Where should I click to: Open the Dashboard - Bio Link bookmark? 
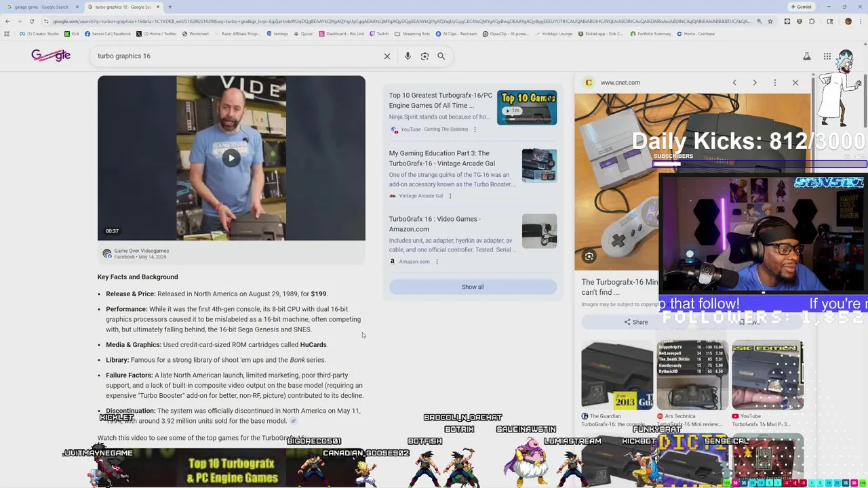[x=341, y=33]
